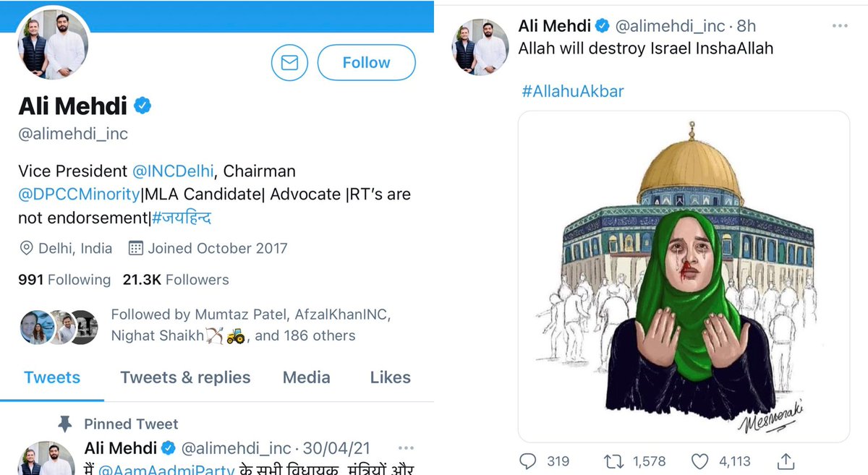
Task: Open more options on Israel tweet
Action: click(839, 26)
